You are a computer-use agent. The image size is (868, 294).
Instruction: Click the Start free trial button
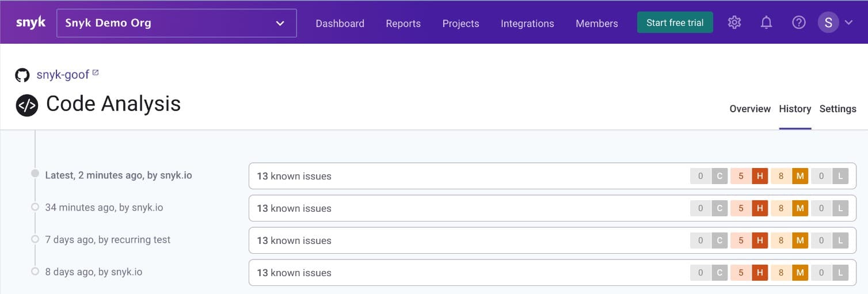[x=675, y=22]
